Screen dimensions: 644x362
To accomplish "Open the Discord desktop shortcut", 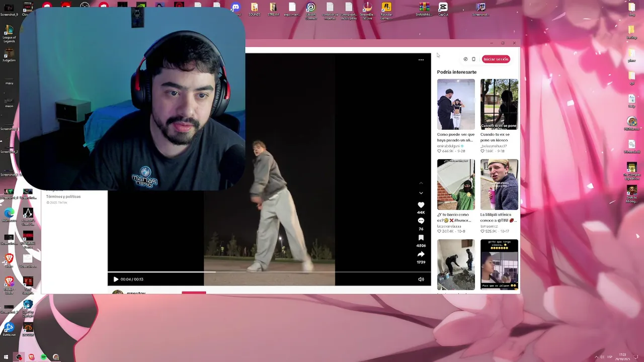I will pos(235,9).
